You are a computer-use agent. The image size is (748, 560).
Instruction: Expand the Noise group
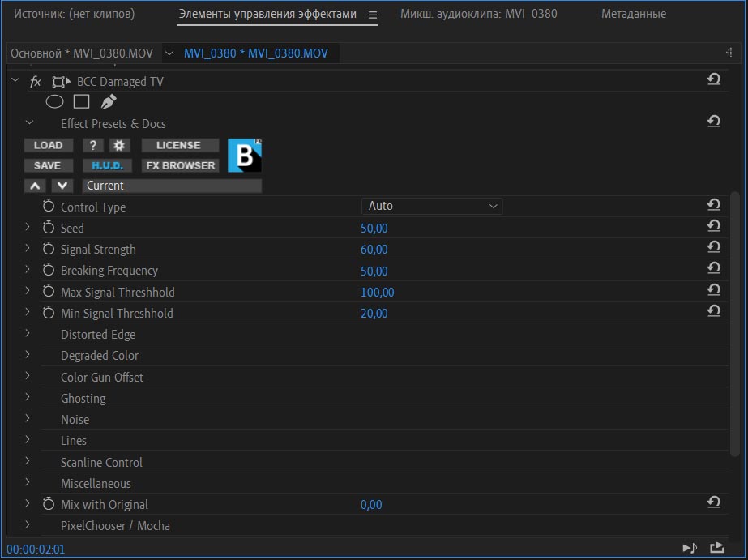[x=28, y=418]
